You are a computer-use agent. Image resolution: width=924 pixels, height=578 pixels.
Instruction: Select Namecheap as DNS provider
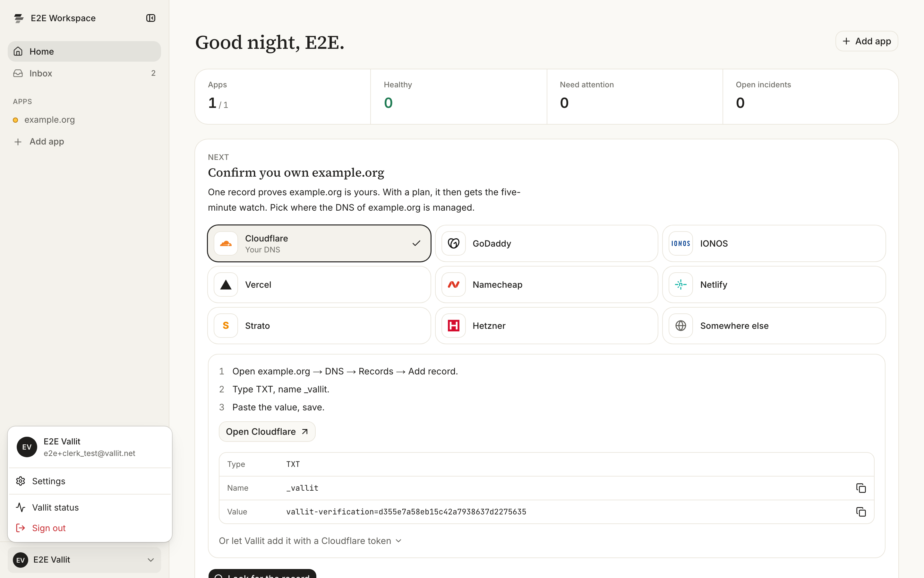pos(546,285)
